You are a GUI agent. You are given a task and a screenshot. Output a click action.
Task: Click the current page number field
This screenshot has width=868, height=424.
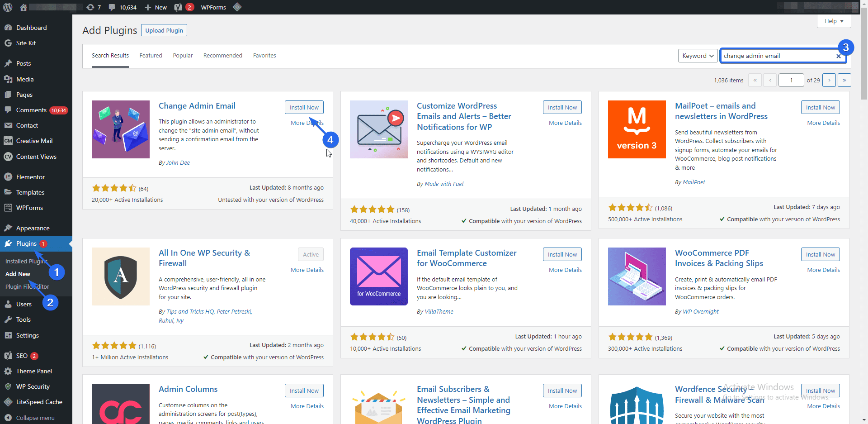[x=791, y=80]
